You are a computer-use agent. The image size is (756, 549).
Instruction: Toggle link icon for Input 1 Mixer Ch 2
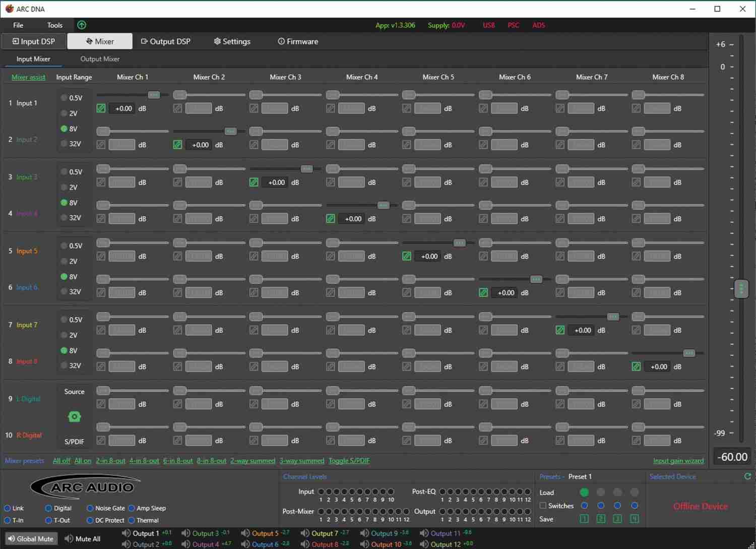(x=177, y=108)
